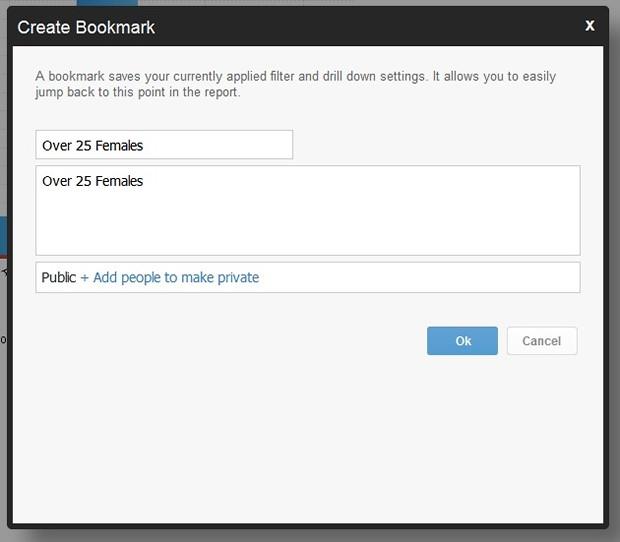Open Add people to make private link

pyautogui.click(x=176, y=278)
